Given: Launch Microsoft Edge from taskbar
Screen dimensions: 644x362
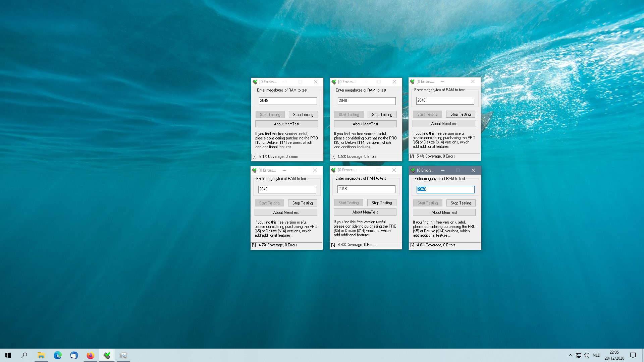Looking at the screenshot, I should (58, 355).
